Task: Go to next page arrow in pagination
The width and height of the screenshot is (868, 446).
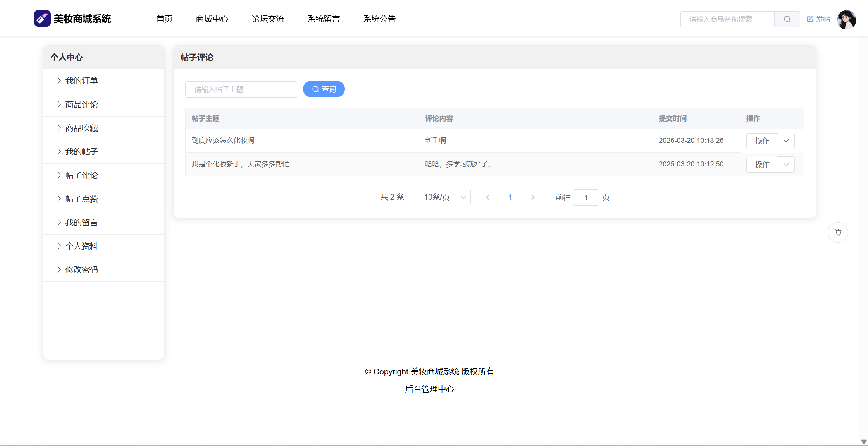Action: click(x=533, y=197)
